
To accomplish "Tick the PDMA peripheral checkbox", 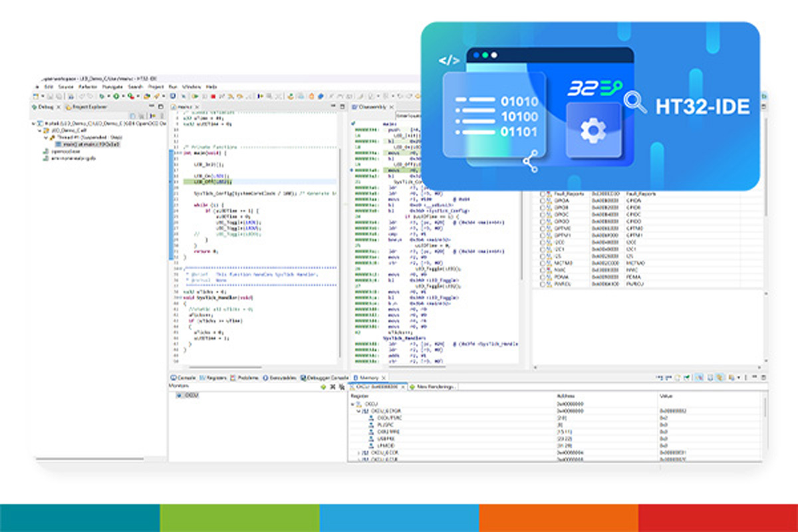I will coord(544,277).
